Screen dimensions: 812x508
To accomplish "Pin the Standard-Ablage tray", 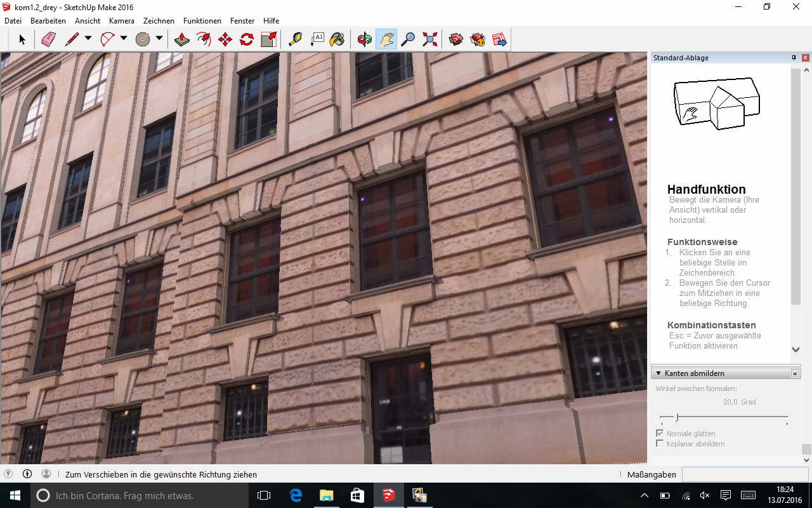I will (x=794, y=58).
